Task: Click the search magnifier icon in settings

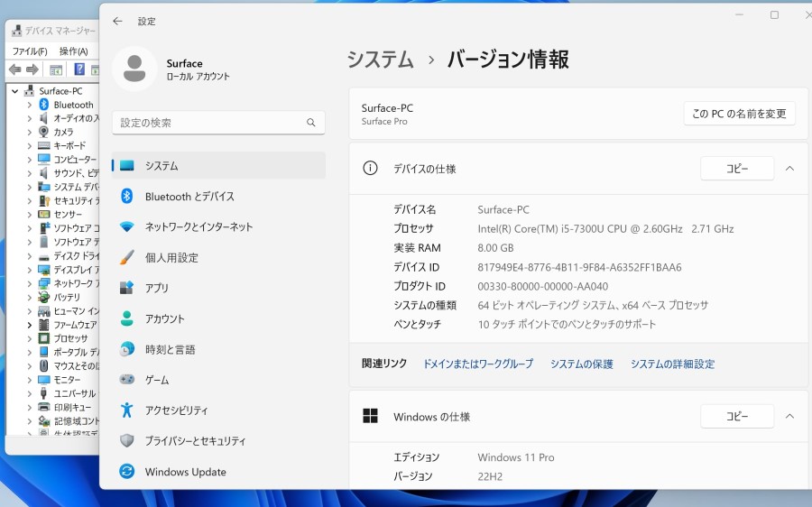Action: [310, 123]
